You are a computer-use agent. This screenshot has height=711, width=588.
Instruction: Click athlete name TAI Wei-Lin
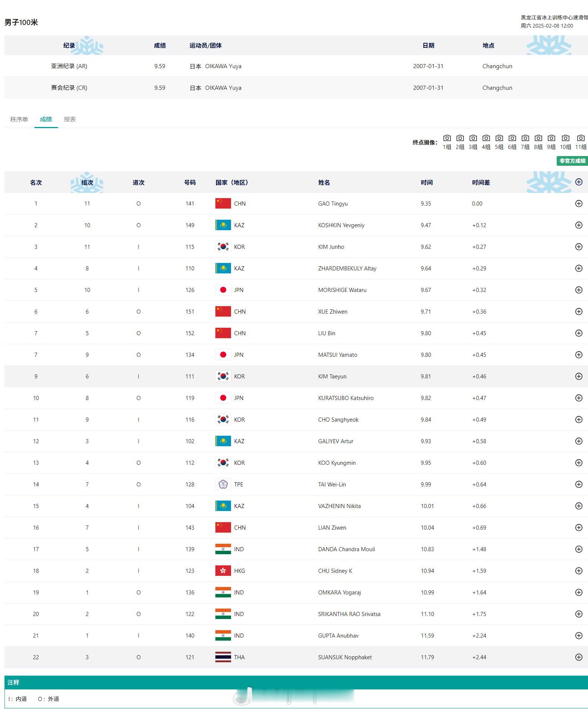tap(332, 485)
